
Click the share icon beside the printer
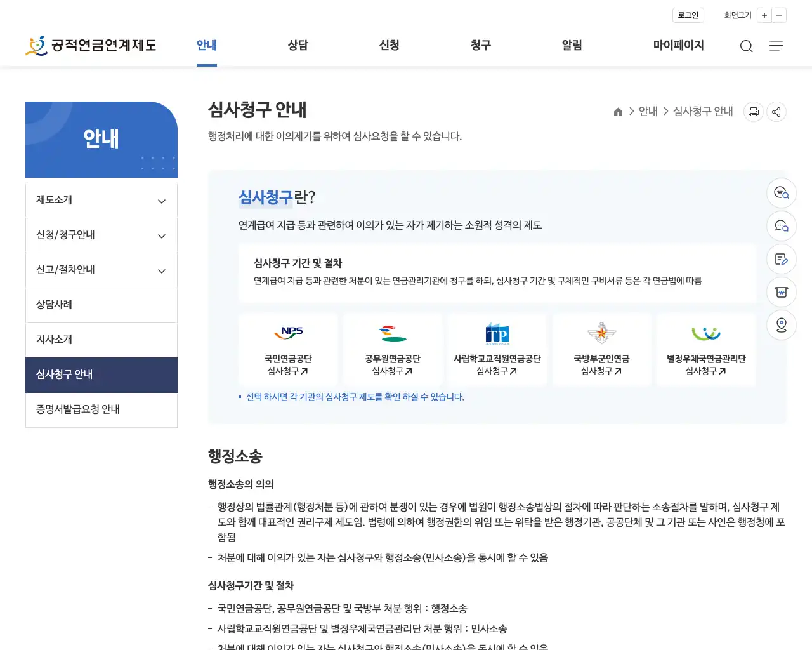coord(776,111)
